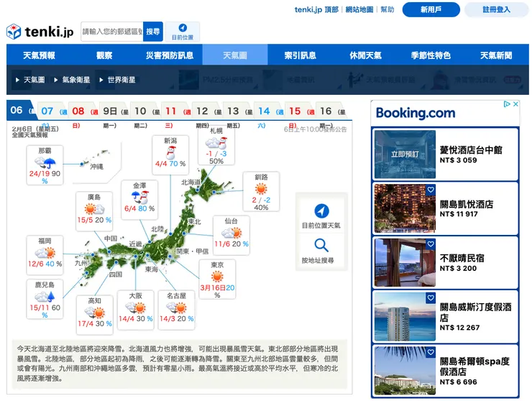Switch to the 15 date tab
The image size is (532, 401).
point(300,111)
